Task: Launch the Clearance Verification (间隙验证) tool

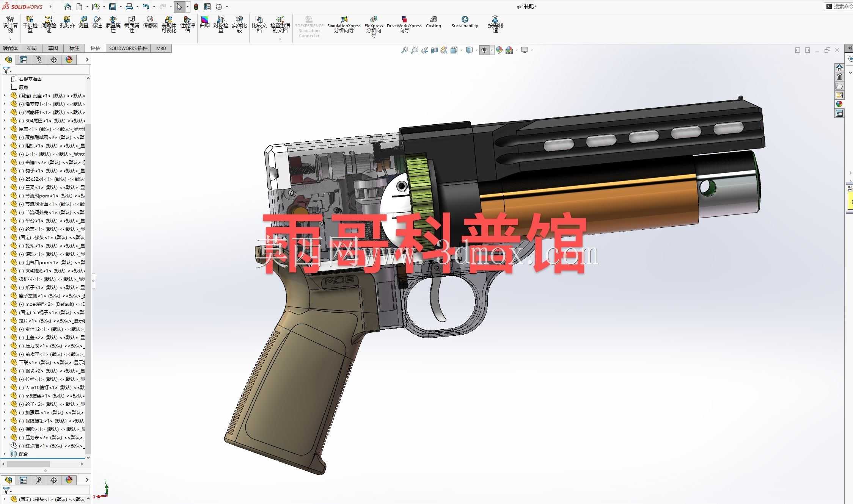Action: (x=49, y=24)
